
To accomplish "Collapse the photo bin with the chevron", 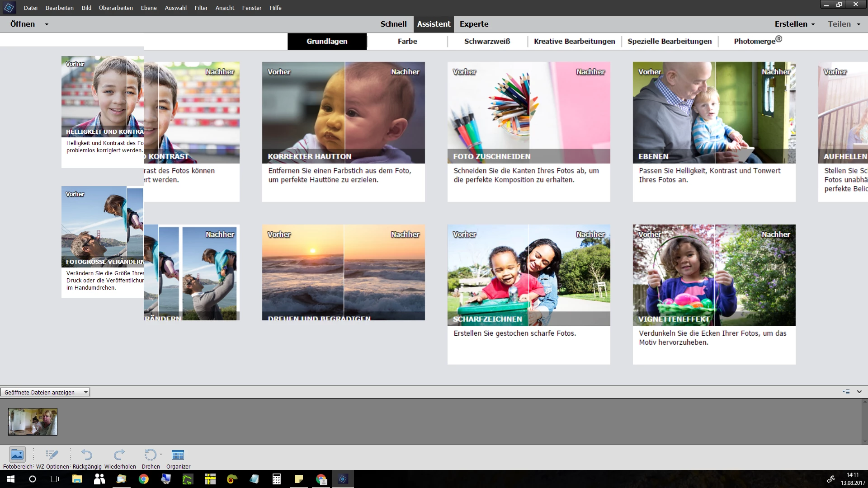I will click(859, 392).
